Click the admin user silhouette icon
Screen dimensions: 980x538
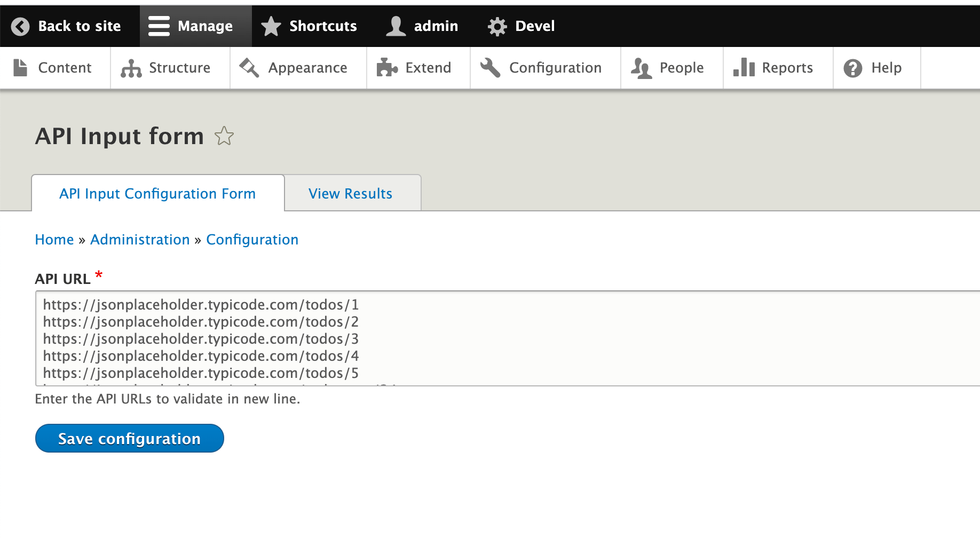click(x=396, y=26)
